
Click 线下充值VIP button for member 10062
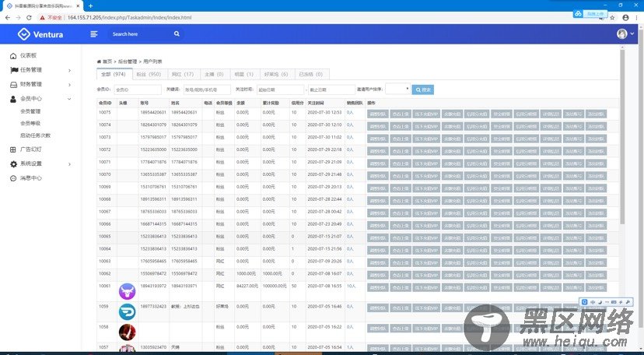click(426, 275)
